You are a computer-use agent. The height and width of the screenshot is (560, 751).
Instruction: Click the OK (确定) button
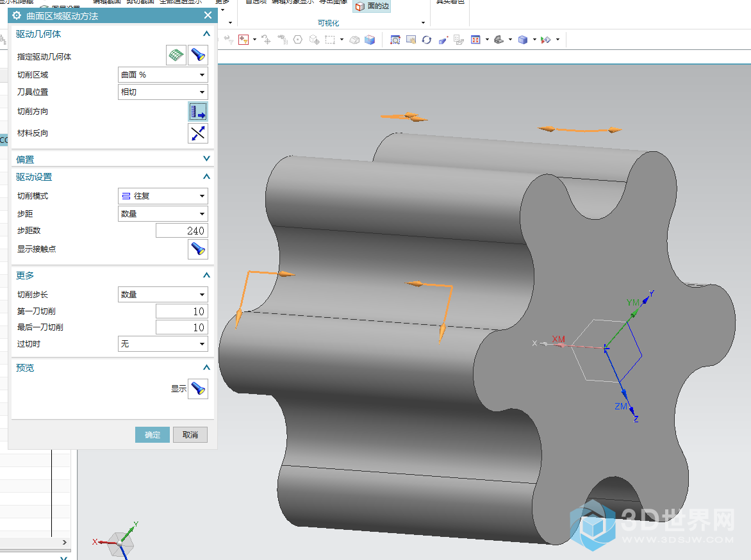click(153, 434)
